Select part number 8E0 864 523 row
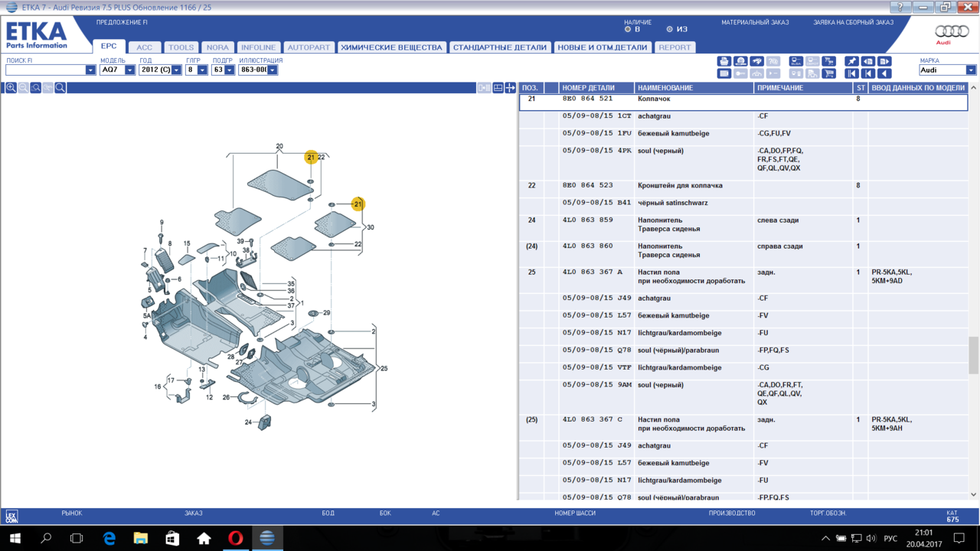 [743, 186]
